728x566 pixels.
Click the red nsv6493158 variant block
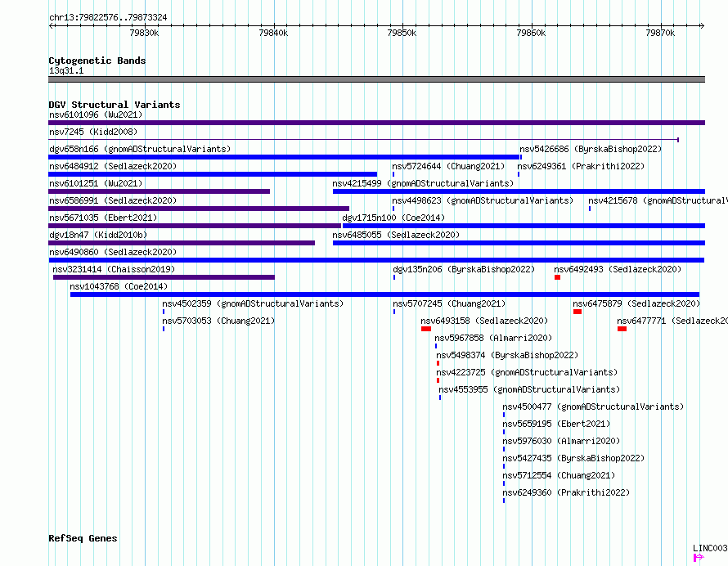(426, 329)
